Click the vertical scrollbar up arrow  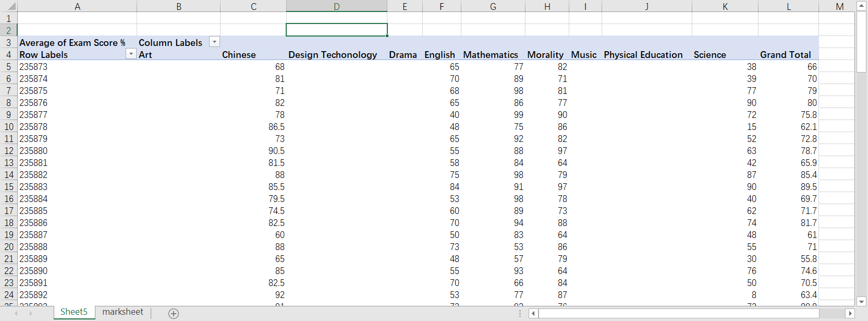click(x=861, y=6)
